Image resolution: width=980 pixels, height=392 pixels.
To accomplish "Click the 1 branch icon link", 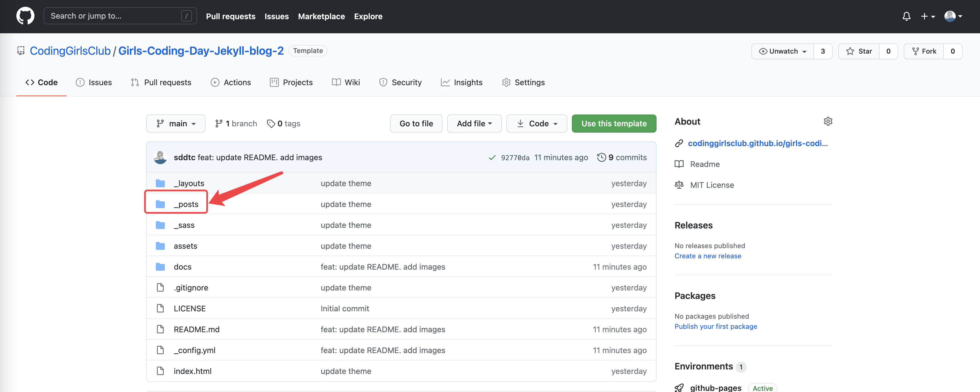I will click(x=219, y=124).
